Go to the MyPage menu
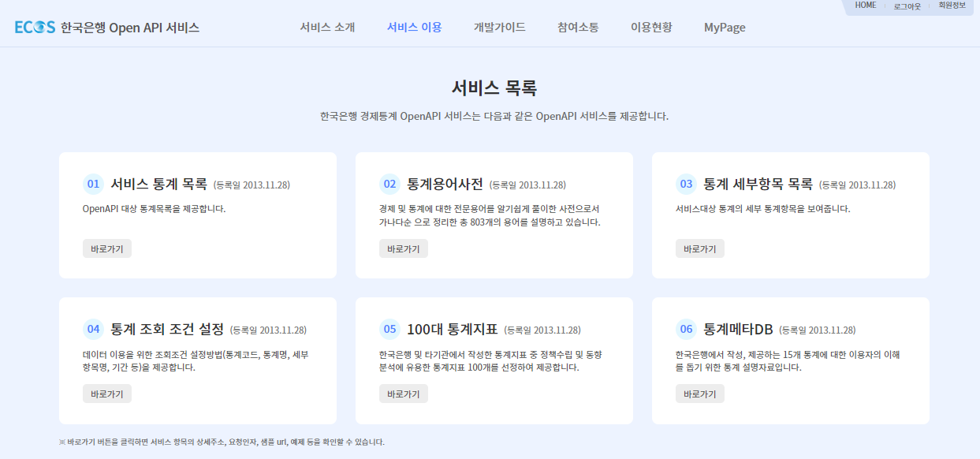Screen dimensions: 980x459 coord(723,27)
